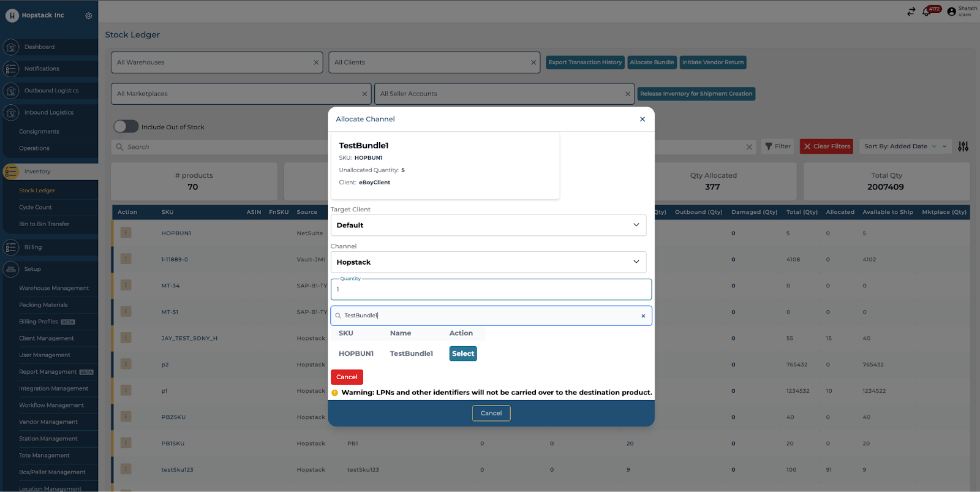Select the HOPBUN1 TestBundle1 product
This screenshot has width=980, height=492.
pos(462,354)
